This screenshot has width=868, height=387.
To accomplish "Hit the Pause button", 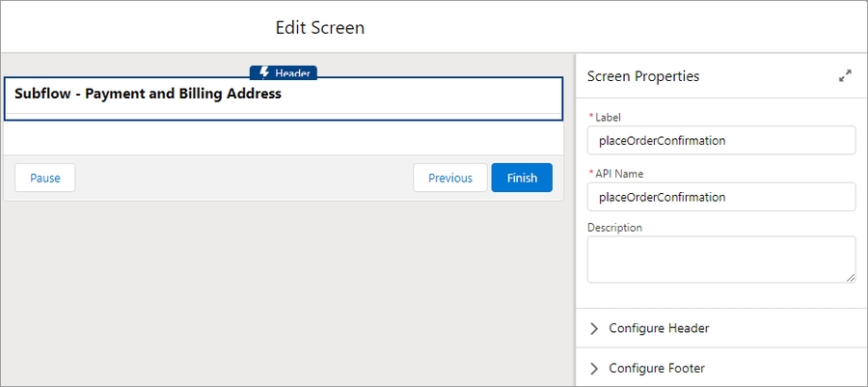I will [45, 178].
